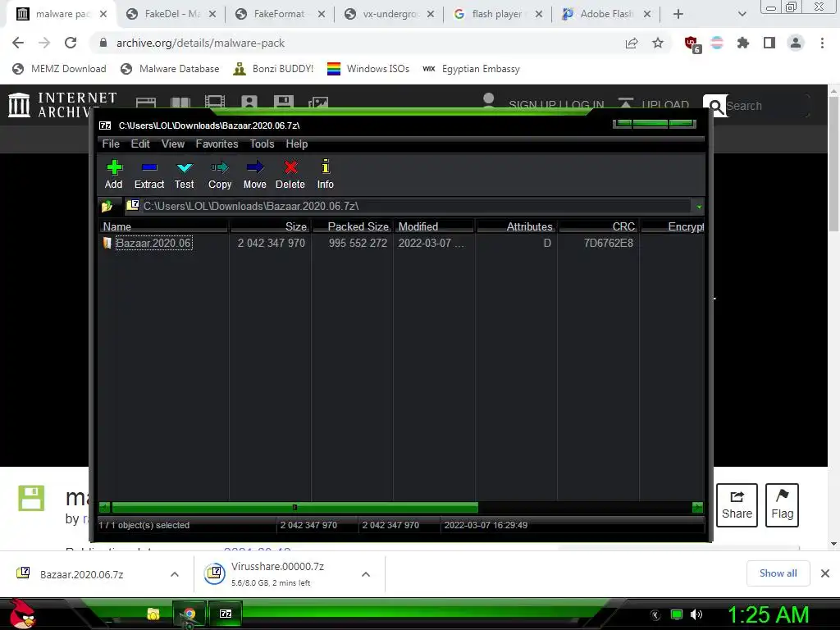Open archive Info from toolbar
This screenshot has height=630, width=840.
[x=325, y=175]
